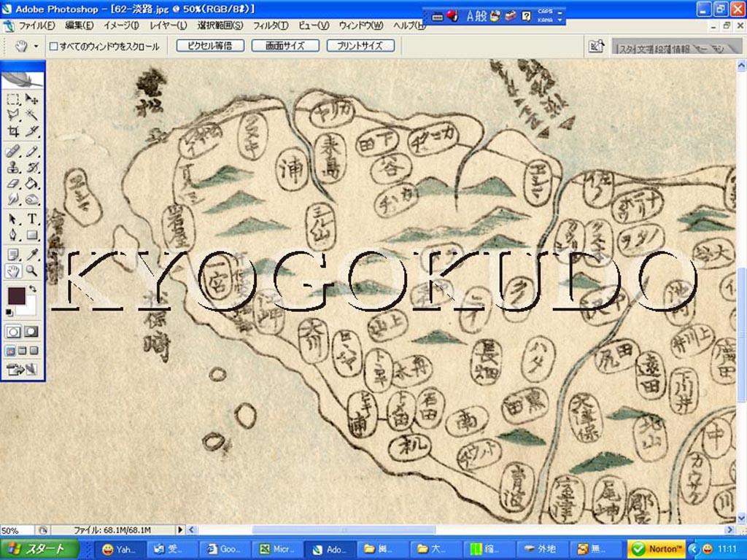The width and height of the screenshot is (747, 560).
Task: Select the Magic Wand tool
Action: pyautogui.click(x=31, y=114)
